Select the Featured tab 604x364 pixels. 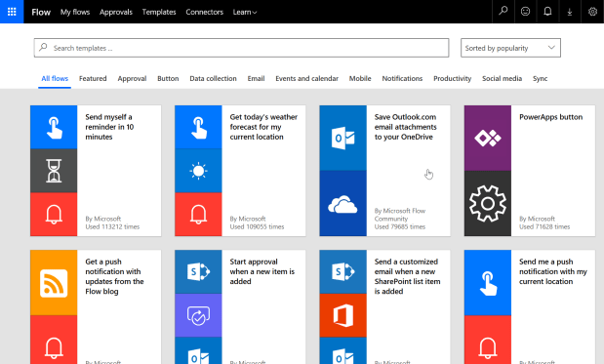coord(93,79)
